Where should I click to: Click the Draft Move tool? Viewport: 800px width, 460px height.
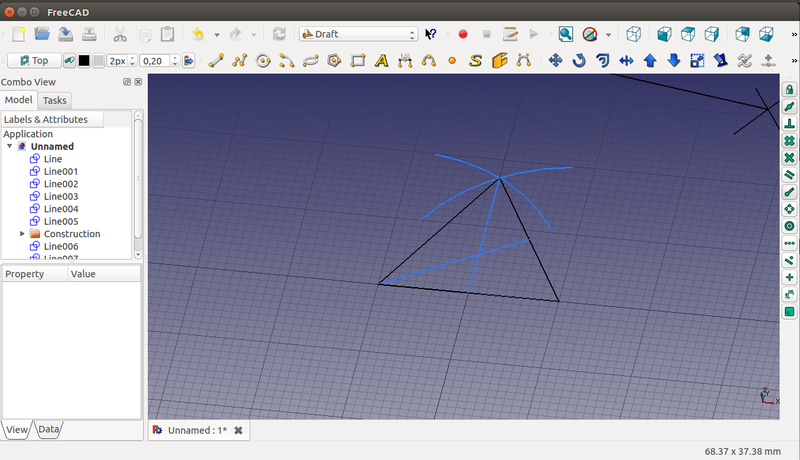click(x=556, y=60)
